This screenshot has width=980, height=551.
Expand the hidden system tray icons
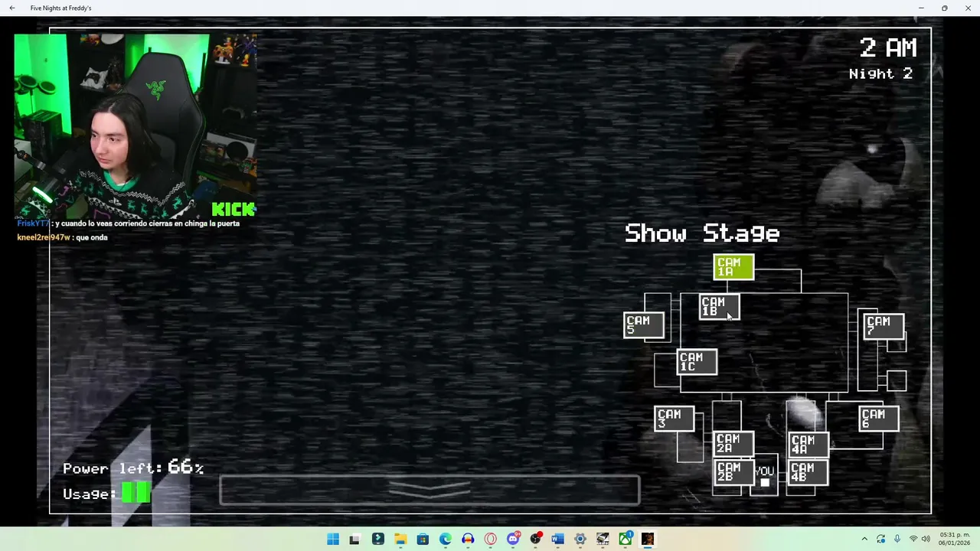(864, 540)
